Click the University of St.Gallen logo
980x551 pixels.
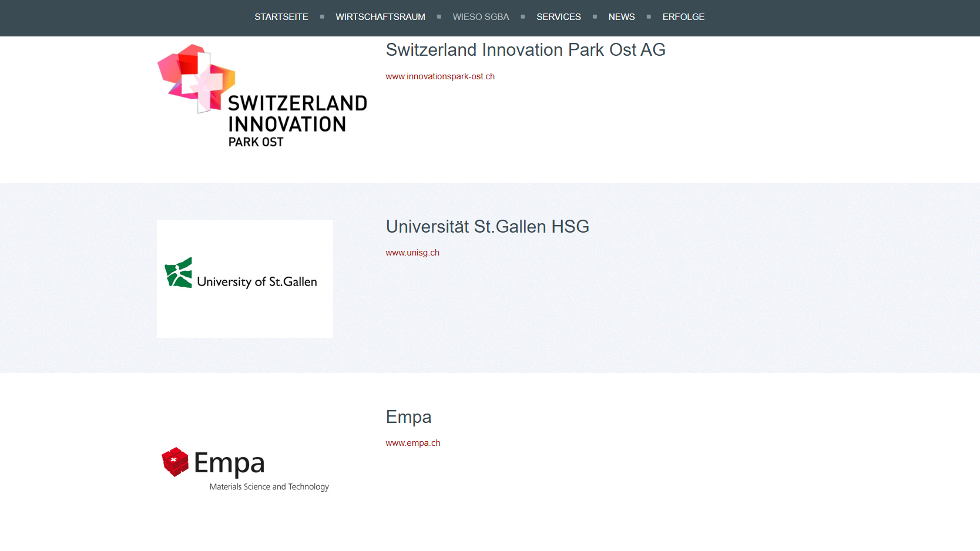coord(245,279)
